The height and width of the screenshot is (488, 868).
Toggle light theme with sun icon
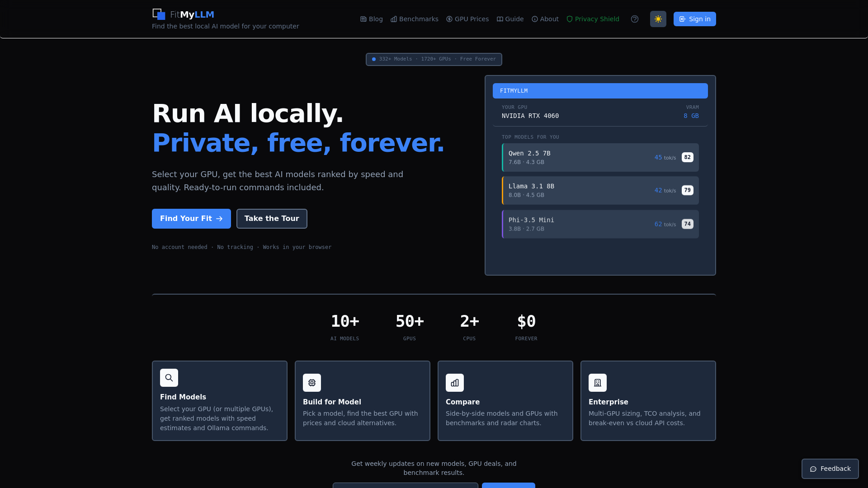pos(658,19)
